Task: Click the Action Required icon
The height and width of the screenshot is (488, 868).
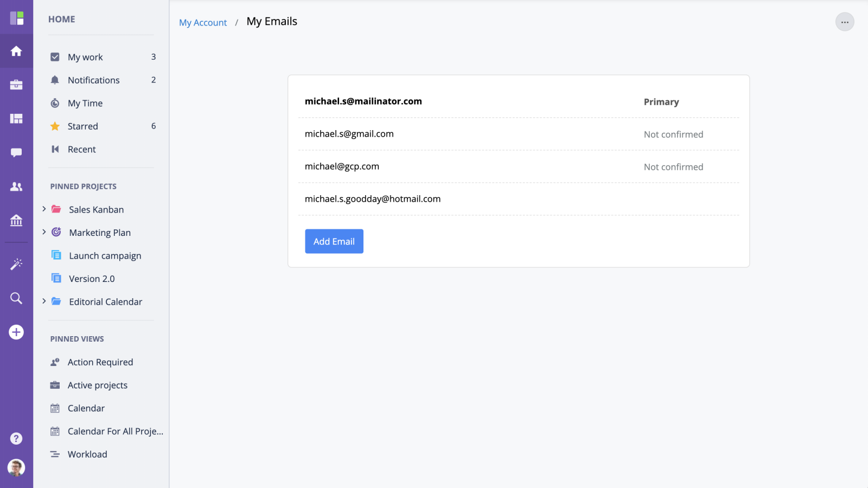Action: (55, 362)
